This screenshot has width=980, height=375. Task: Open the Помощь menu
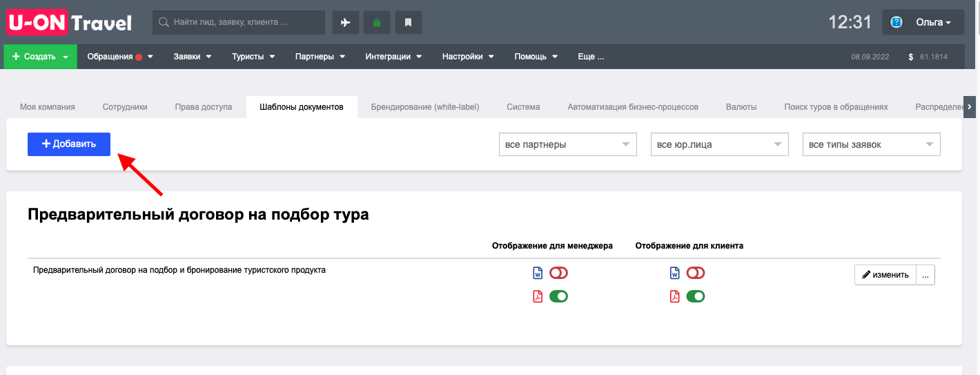(x=536, y=57)
